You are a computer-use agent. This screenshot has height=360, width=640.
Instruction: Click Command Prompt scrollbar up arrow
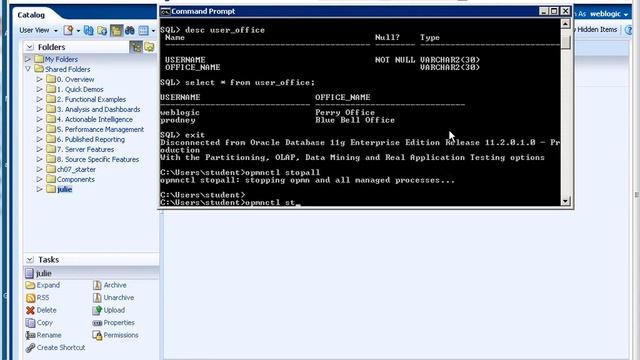565,24
